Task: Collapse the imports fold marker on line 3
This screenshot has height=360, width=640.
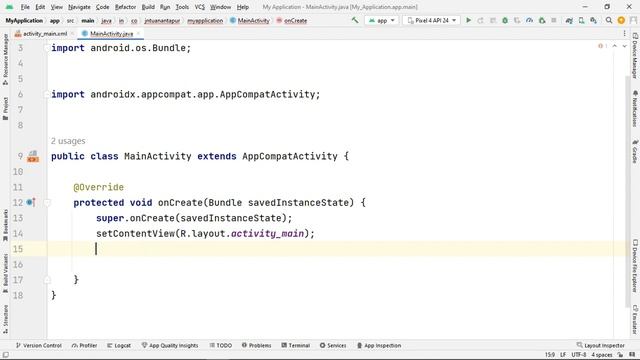Action: pyautogui.click(x=47, y=48)
